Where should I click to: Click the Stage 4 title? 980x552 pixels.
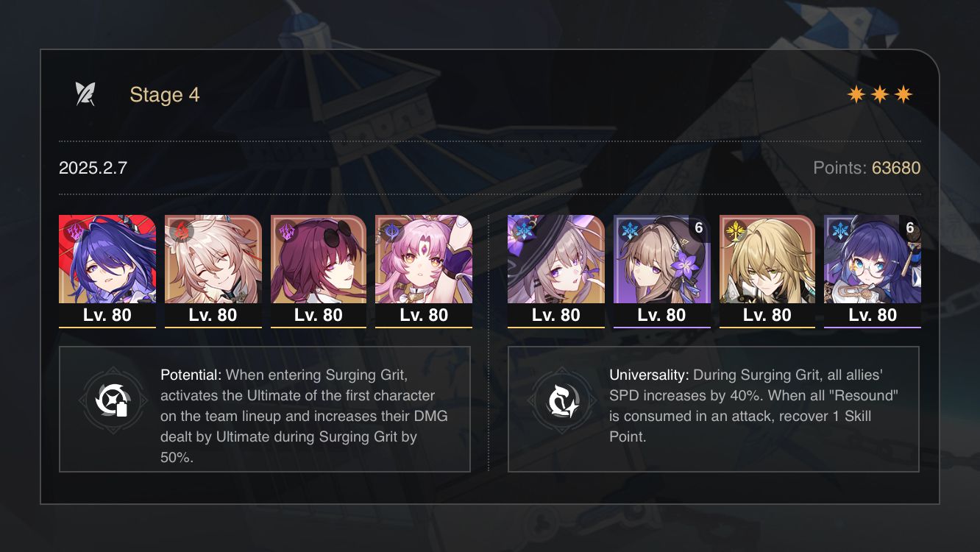click(x=165, y=95)
